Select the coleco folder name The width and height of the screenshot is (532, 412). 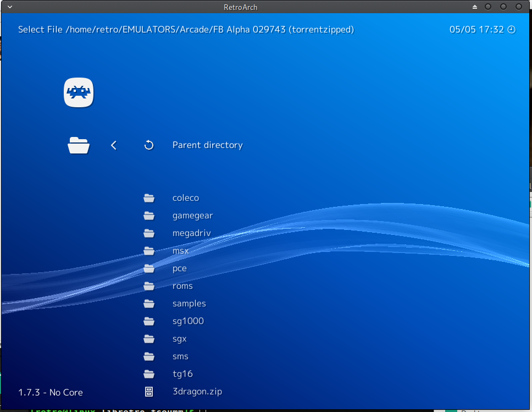coord(186,197)
